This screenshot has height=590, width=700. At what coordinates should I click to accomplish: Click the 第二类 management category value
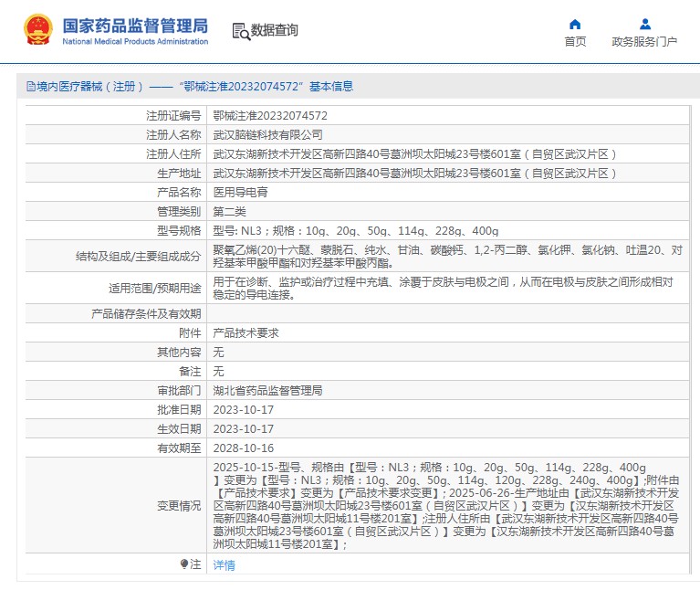pyautogui.click(x=229, y=212)
